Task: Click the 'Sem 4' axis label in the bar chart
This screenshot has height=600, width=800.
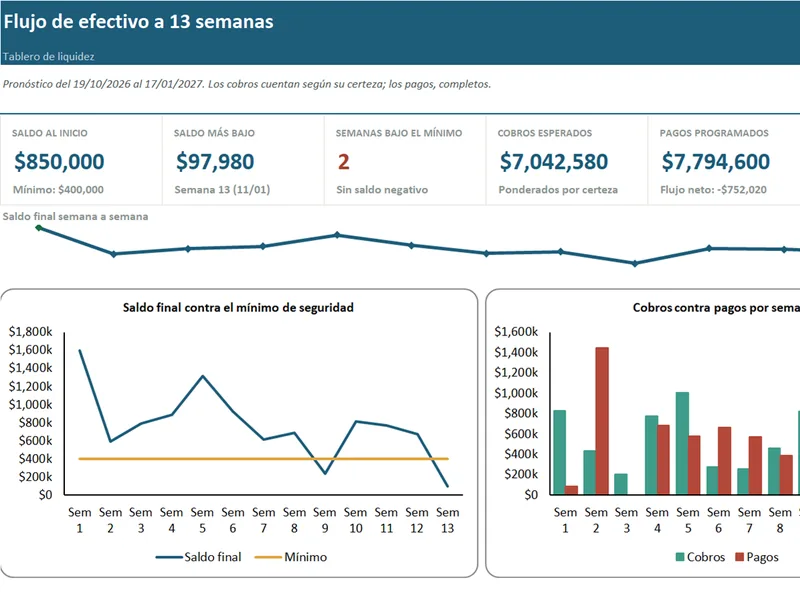Action: pyautogui.click(x=657, y=520)
